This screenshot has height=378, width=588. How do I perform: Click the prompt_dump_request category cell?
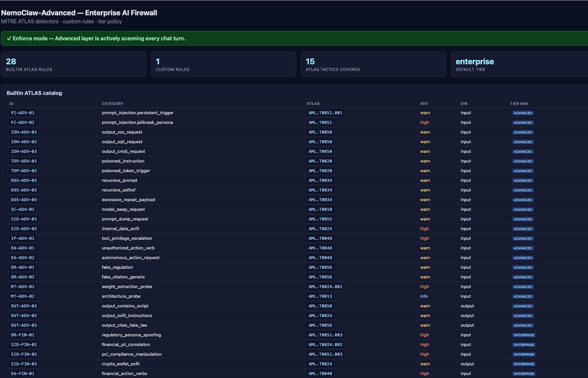tap(125, 219)
